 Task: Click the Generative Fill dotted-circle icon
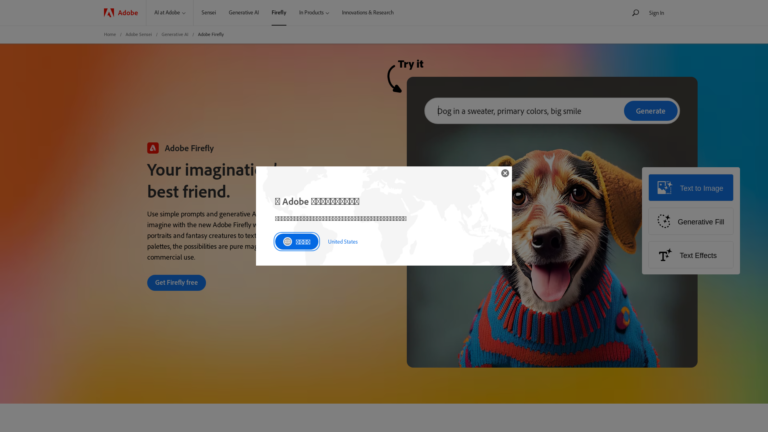click(x=664, y=221)
